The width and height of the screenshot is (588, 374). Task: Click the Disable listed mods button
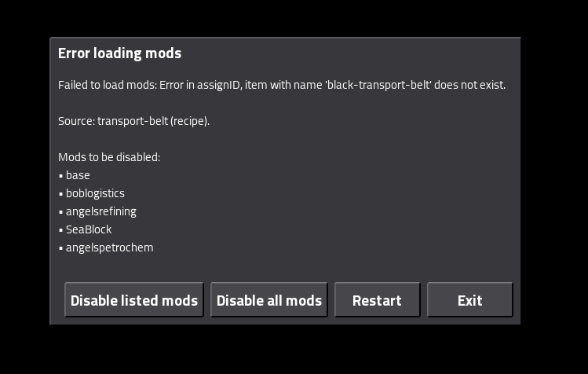click(x=134, y=300)
